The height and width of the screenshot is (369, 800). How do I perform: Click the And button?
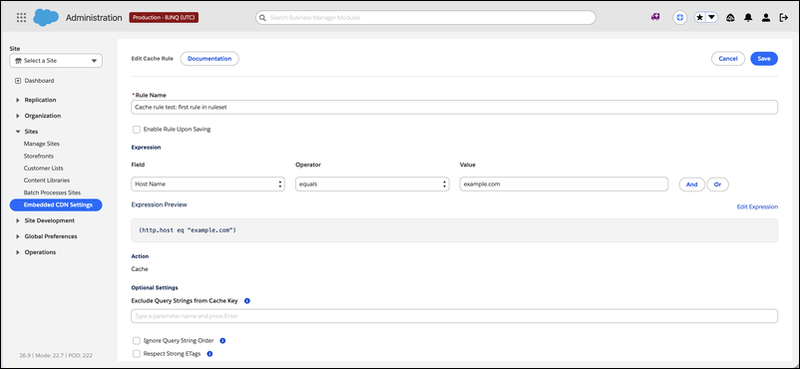click(x=692, y=185)
